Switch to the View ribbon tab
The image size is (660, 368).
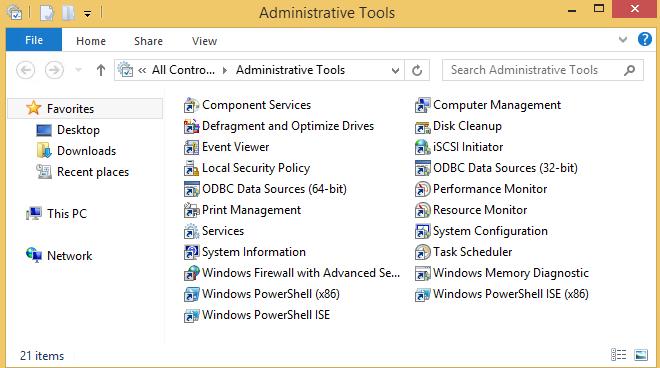coord(204,41)
